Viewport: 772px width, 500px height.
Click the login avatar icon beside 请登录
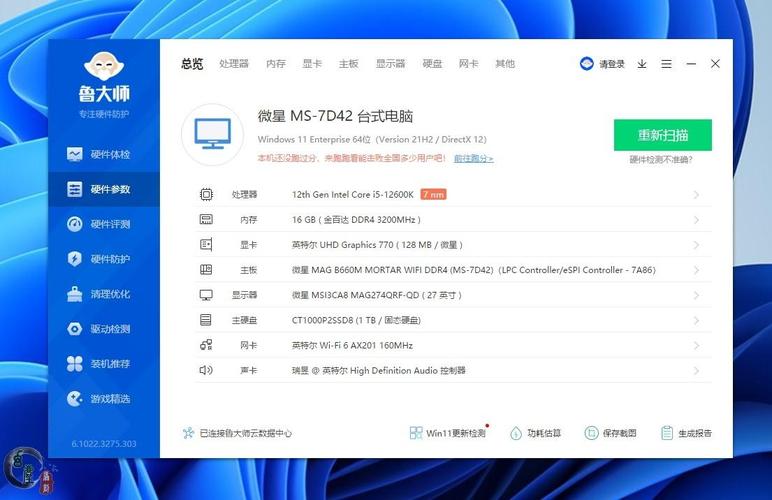pyautogui.click(x=586, y=63)
